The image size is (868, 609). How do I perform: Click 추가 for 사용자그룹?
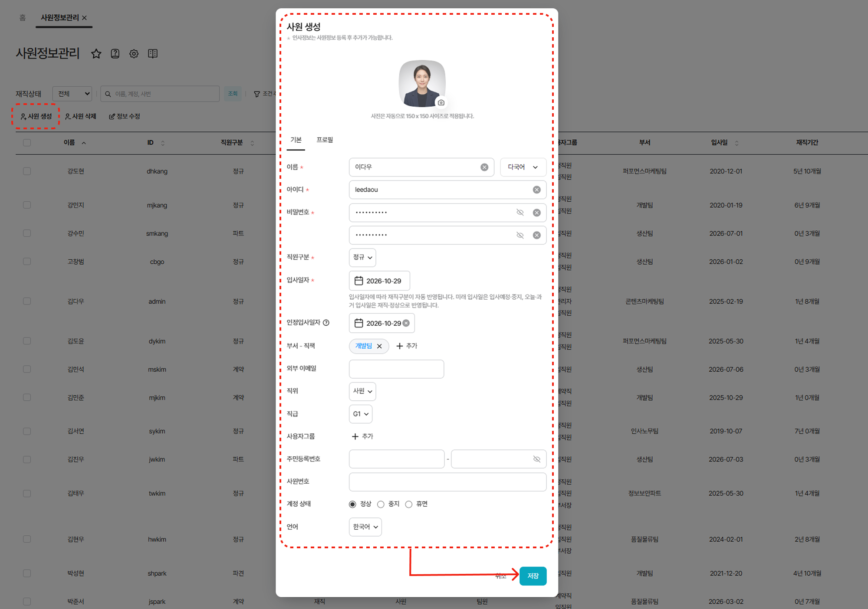[x=362, y=436]
